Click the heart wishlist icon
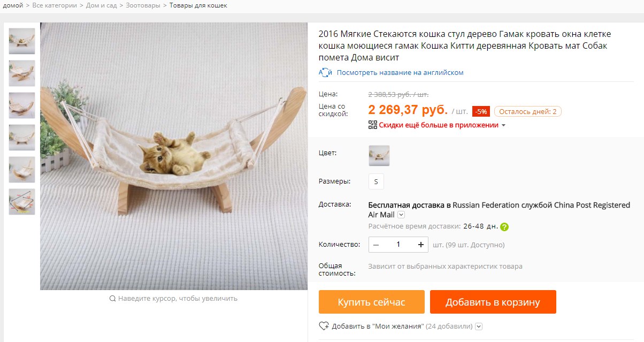This screenshot has height=342, width=644. click(x=324, y=326)
